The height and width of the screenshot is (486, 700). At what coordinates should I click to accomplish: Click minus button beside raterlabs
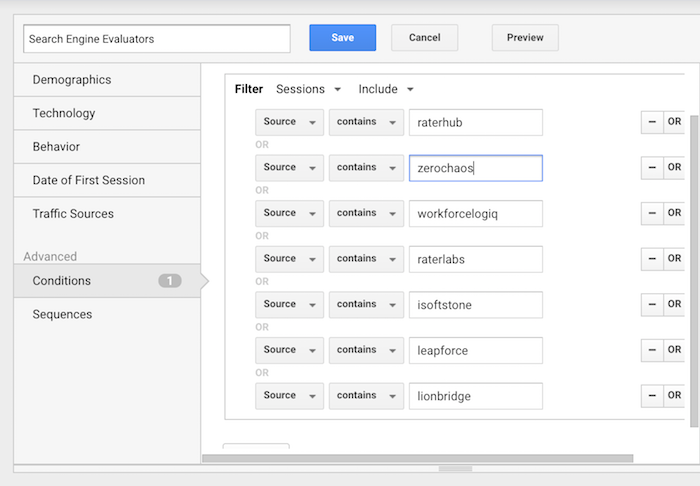[x=652, y=259]
